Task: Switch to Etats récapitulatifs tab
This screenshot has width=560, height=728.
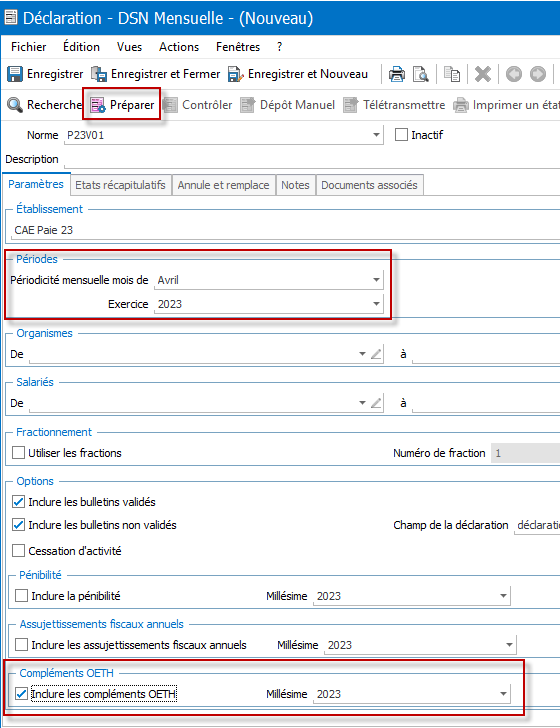Action: (120, 185)
